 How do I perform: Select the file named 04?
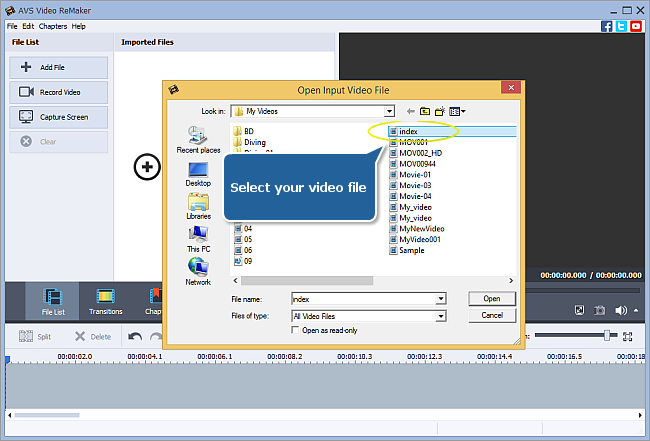click(243, 228)
